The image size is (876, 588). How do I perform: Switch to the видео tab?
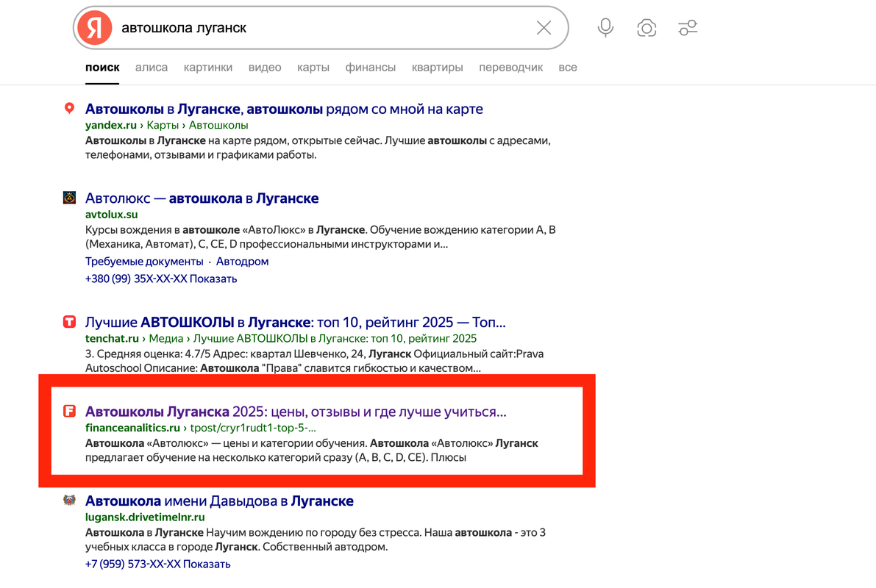click(265, 68)
